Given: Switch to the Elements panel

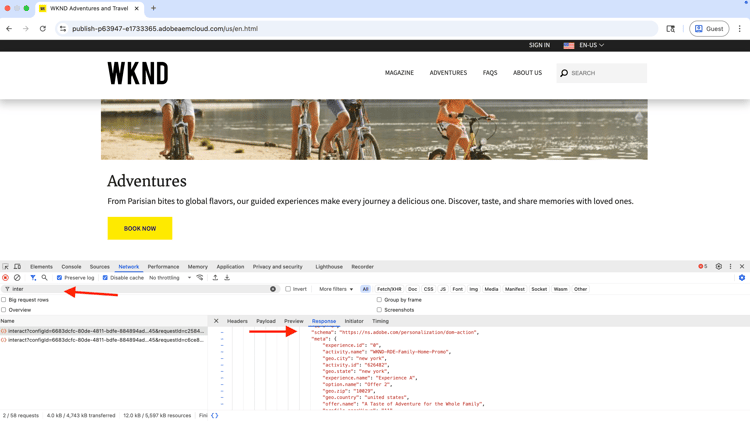Looking at the screenshot, I should click(x=41, y=266).
